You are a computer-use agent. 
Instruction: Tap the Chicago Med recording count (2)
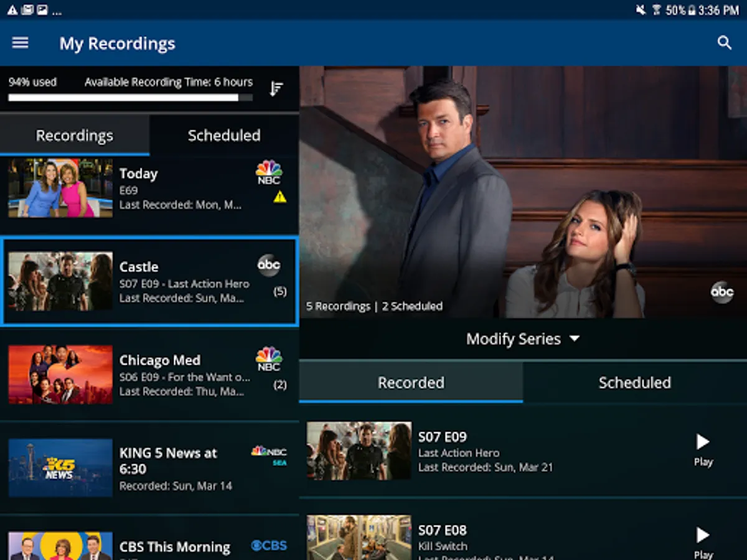(x=280, y=385)
